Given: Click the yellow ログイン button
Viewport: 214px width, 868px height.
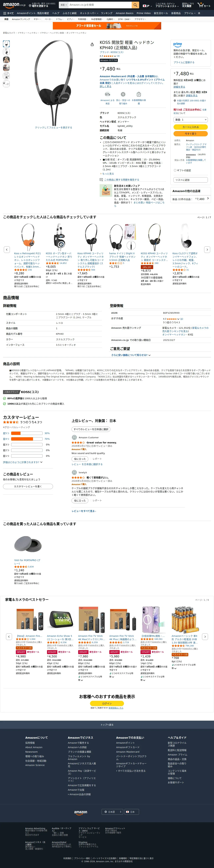Looking at the screenshot, I should (x=107, y=703).
